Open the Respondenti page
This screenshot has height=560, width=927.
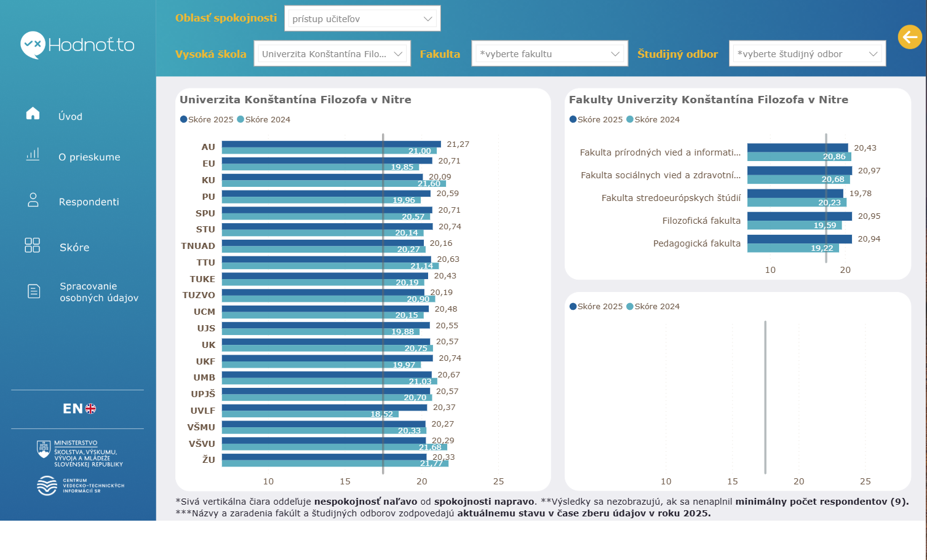click(89, 202)
